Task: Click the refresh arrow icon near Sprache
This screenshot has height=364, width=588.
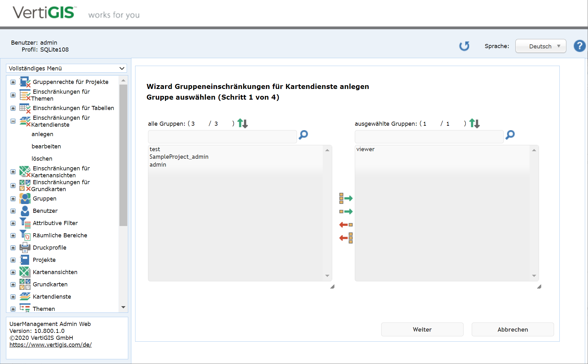Action: tap(464, 46)
